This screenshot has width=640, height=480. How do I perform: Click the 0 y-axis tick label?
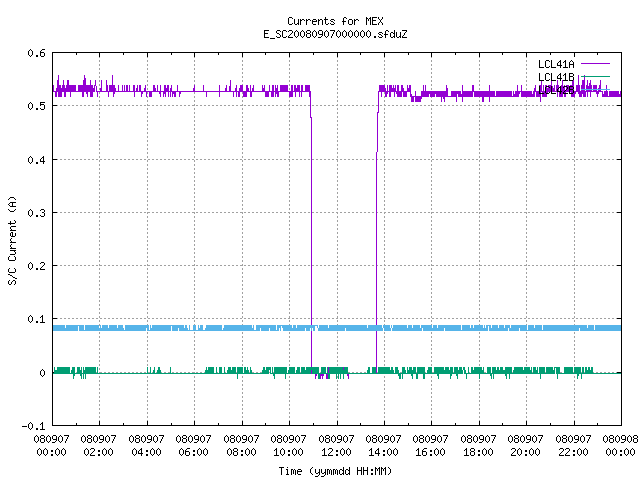pyautogui.click(x=42, y=373)
